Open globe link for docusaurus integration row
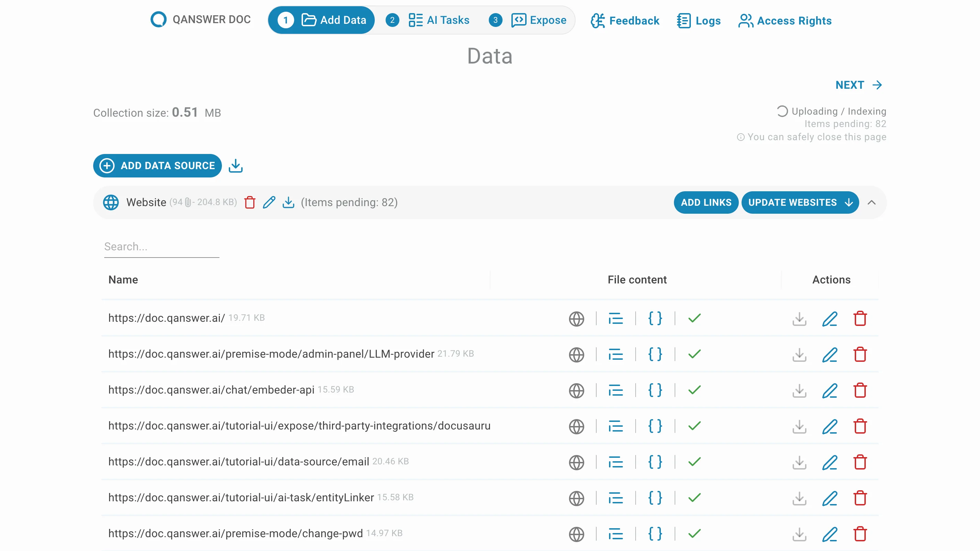 pos(576,427)
